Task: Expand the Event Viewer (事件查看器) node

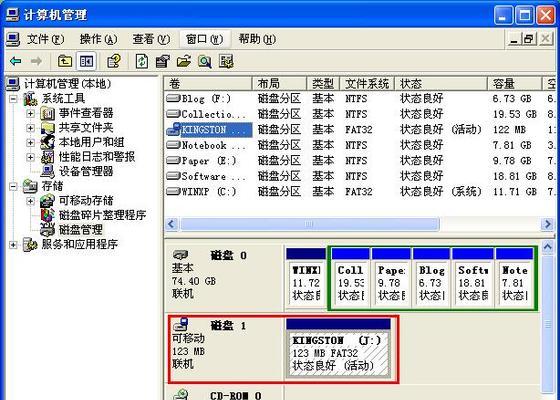Action: [x=30, y=114]
